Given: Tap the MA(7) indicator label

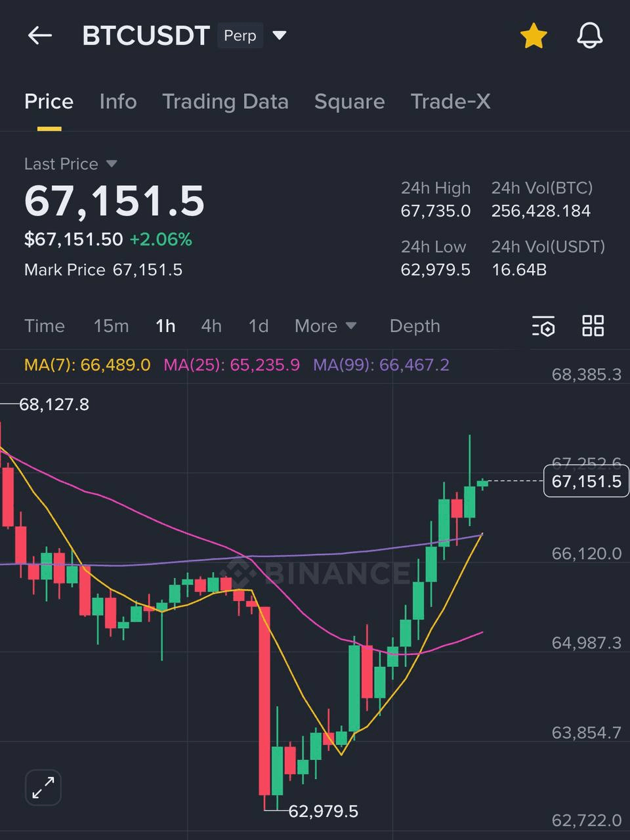Looking at the screenshot, I should (87, 365).
